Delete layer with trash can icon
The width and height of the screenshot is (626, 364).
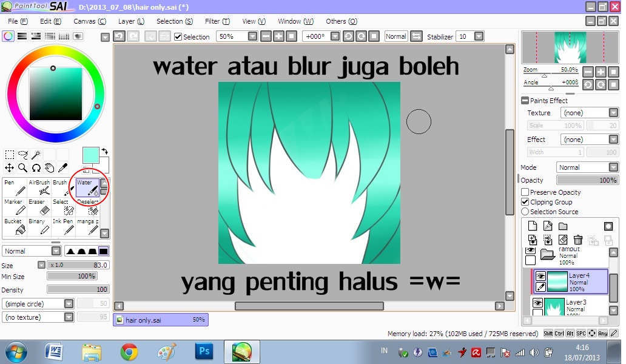(x=578, y=240)
